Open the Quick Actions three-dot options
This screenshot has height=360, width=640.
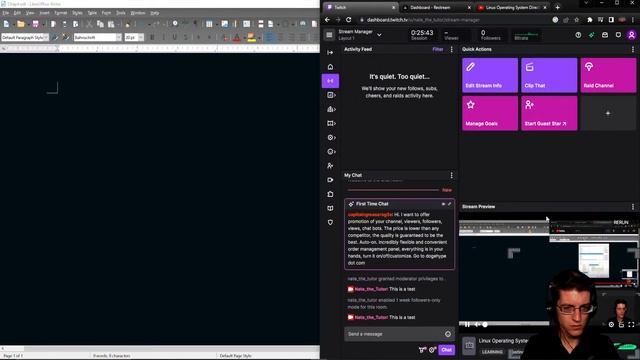pos(633,49)
